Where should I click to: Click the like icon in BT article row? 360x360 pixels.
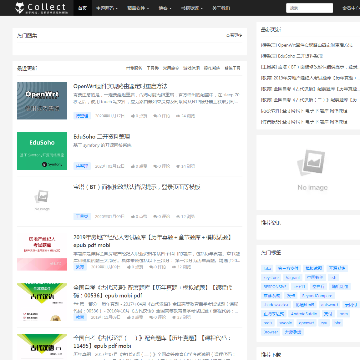coord(133,216)
